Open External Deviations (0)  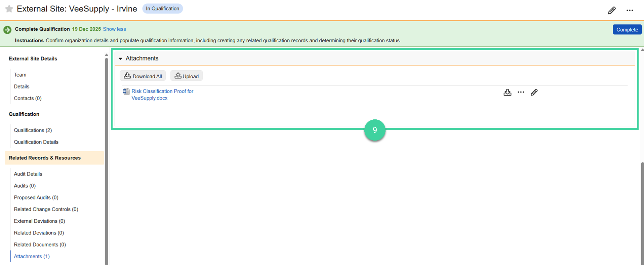[x=39, y=221]
